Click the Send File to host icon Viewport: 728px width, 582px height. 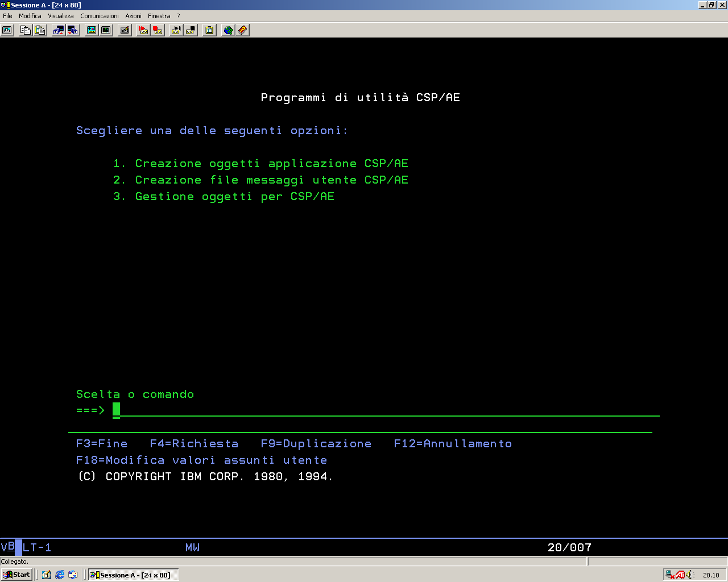(x=58, y=30)
